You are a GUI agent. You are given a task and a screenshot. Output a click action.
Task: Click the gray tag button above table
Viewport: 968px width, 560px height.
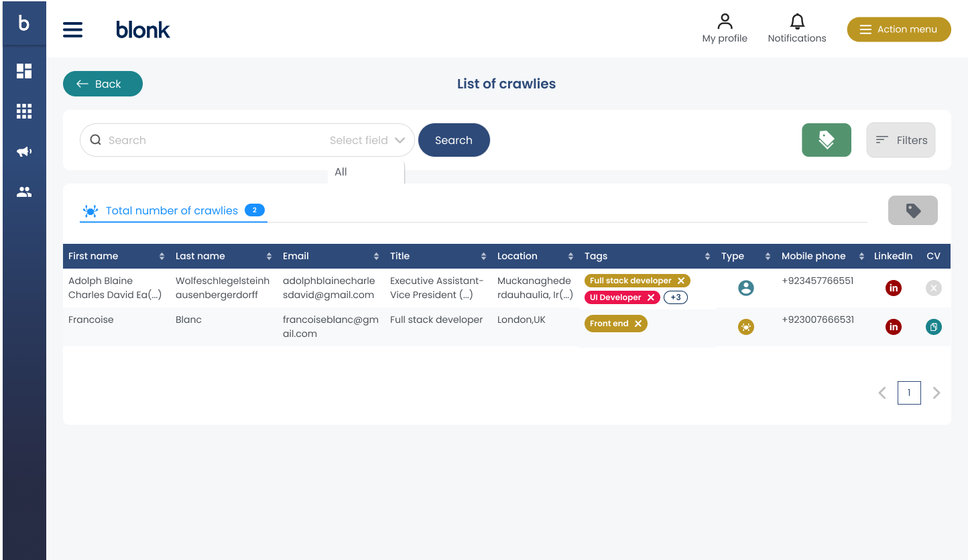pyautogui.click(x=912, y=210)
